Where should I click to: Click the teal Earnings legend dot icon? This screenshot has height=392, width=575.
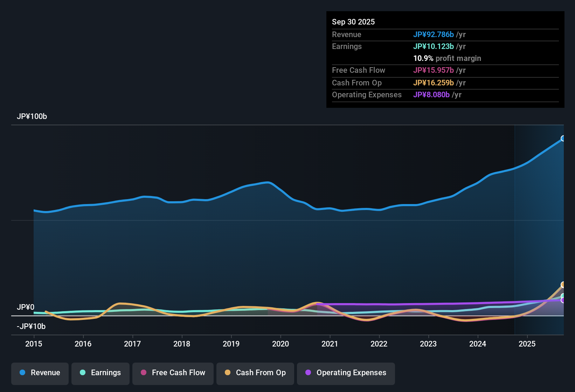(83, 373)
